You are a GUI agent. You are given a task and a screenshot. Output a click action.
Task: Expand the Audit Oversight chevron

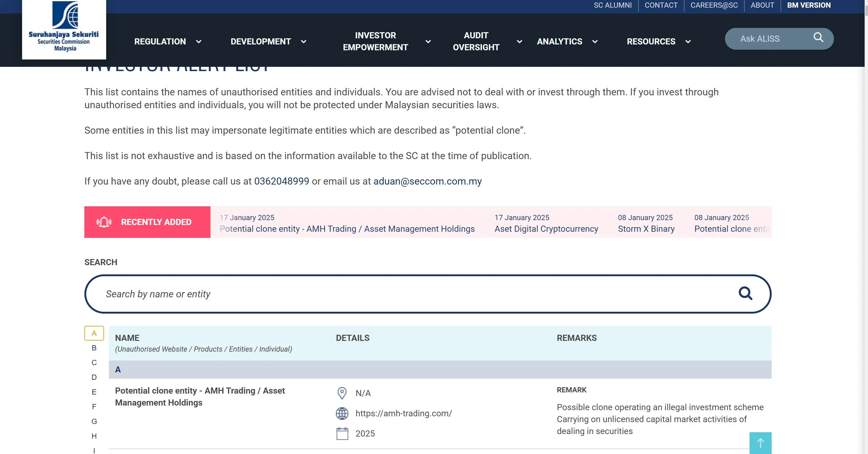(x=519, y=42)
